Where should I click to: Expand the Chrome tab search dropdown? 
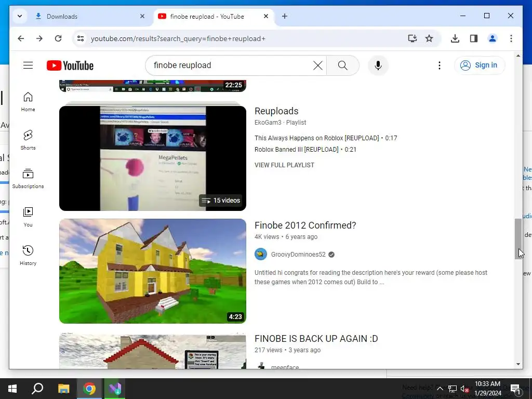(x=20, y=16)
